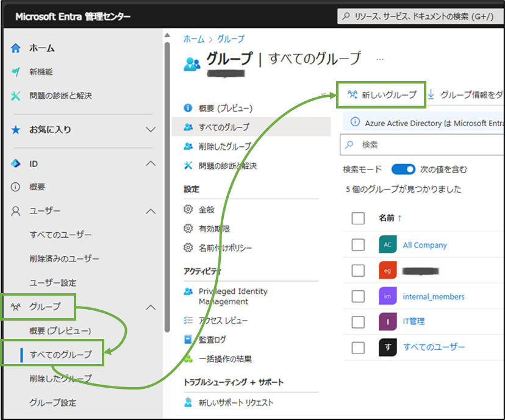Check the checkbox for the eg group row

(x=358, y=270)
